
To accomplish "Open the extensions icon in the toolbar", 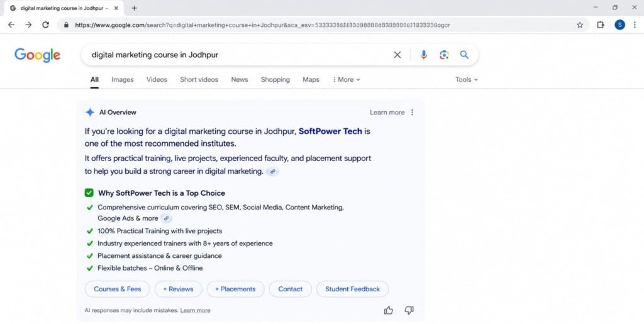I will (x=601, y=25).
